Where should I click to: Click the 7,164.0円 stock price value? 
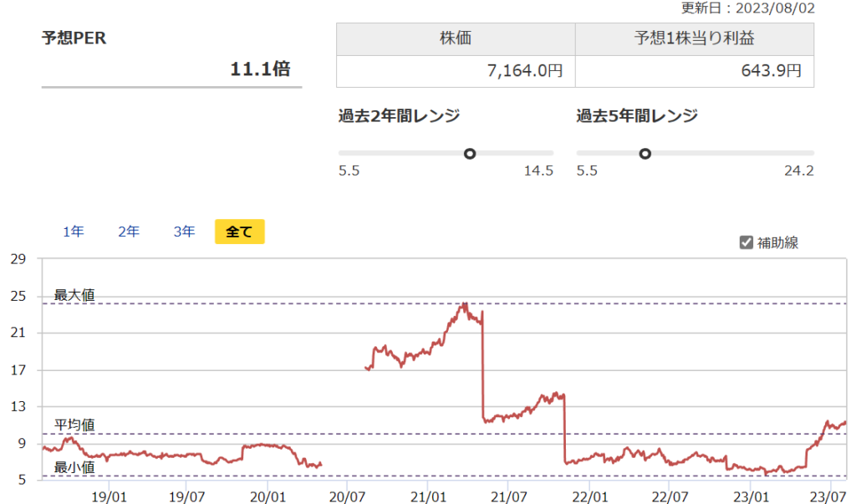[x=525, y=71]
